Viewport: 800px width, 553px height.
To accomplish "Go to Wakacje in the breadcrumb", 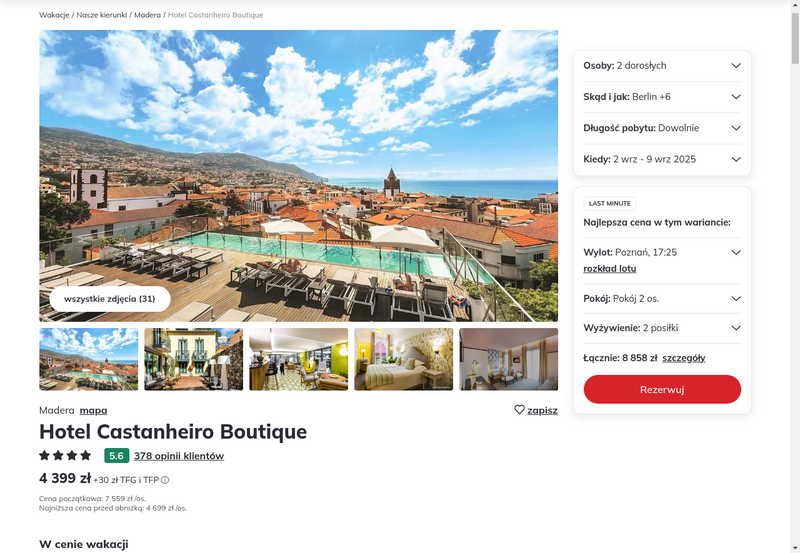I will [54, 15].
